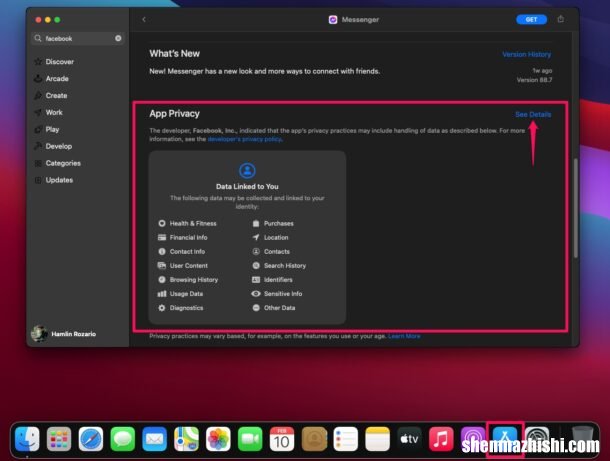Image resolution: width=610 pixels, height=461 pixels.
Task: Click the Health & Fitness icon
Action: pyautogui.click(x=162, y=223)
